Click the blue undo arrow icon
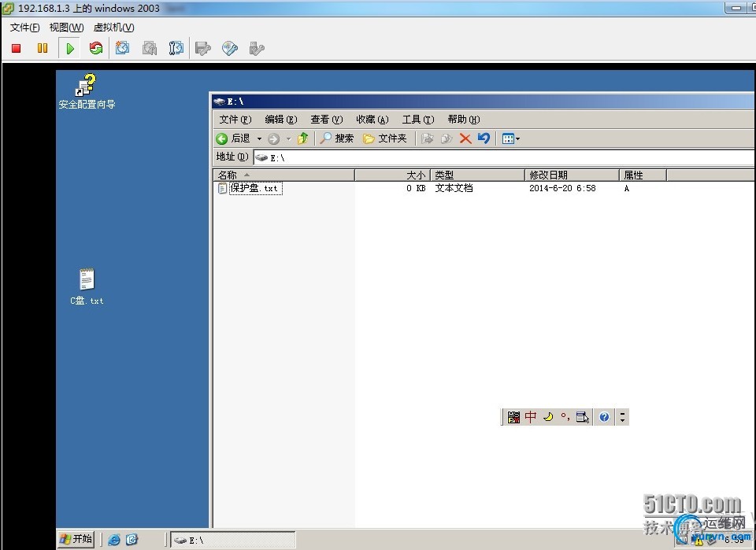Screen dimensions: 756x550 [484, 138]
